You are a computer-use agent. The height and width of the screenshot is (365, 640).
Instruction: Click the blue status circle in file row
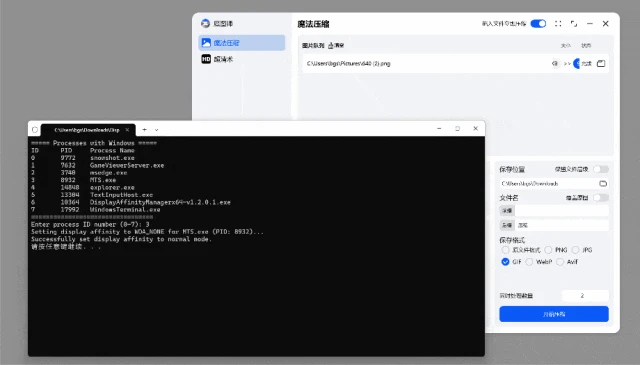[576, 64]
